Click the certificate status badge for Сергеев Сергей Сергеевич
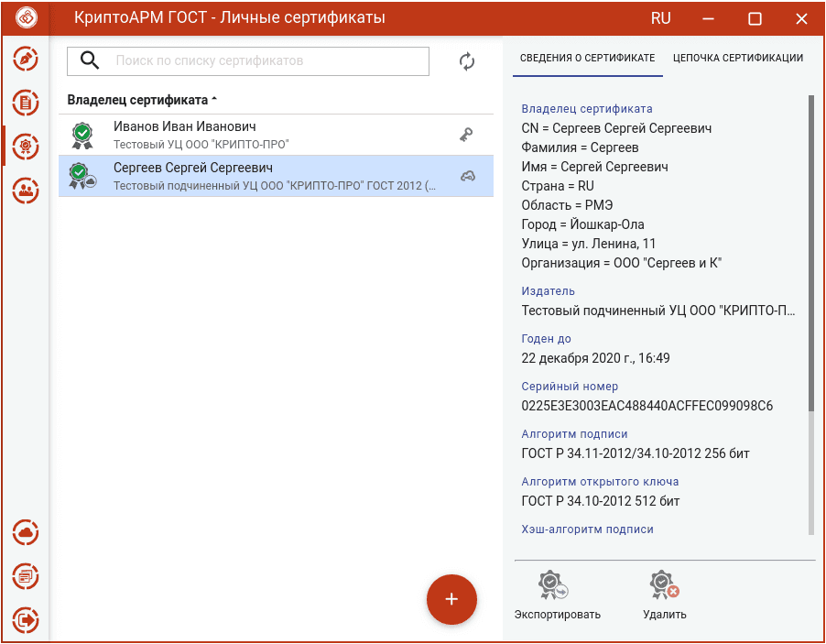 click(x=82, y=176)
